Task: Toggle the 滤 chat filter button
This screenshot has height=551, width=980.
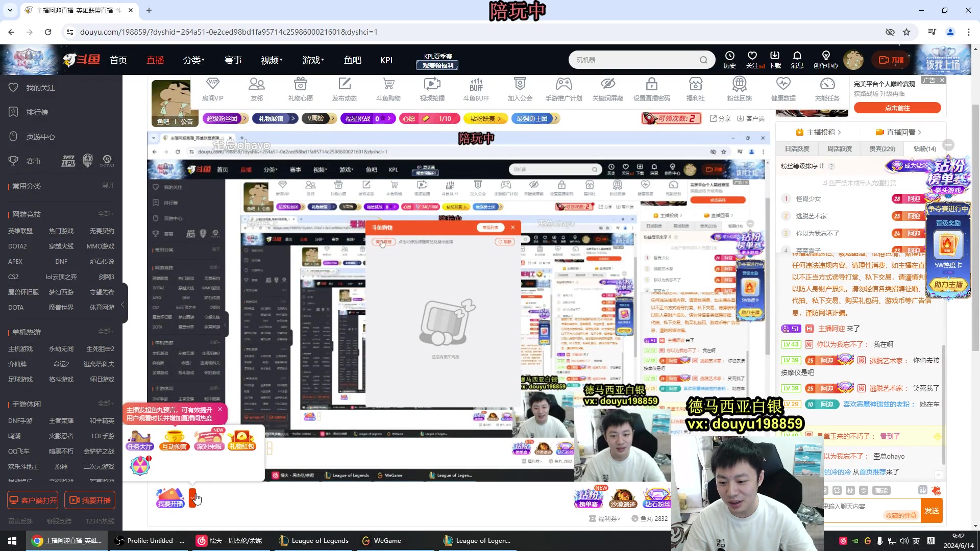Action: (x=922, y=490)
